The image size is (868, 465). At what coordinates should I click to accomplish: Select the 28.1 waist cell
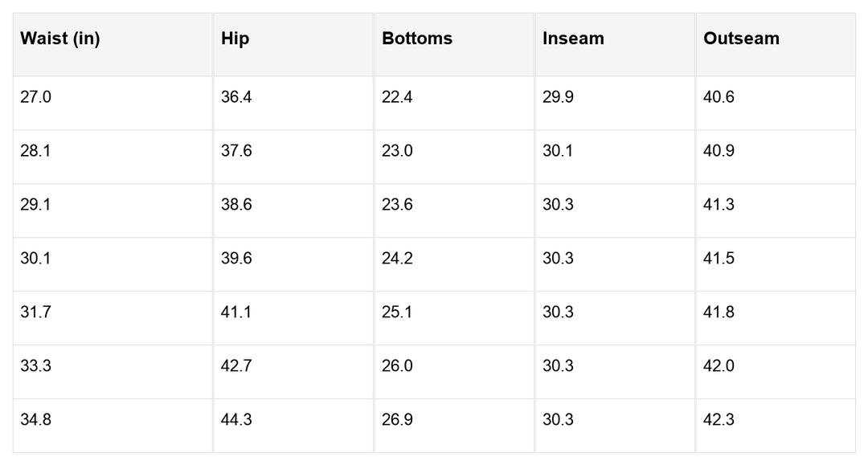click(35, 151)
